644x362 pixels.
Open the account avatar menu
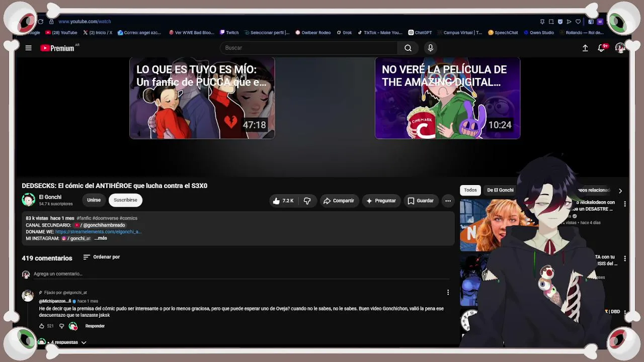pos(620,48)
